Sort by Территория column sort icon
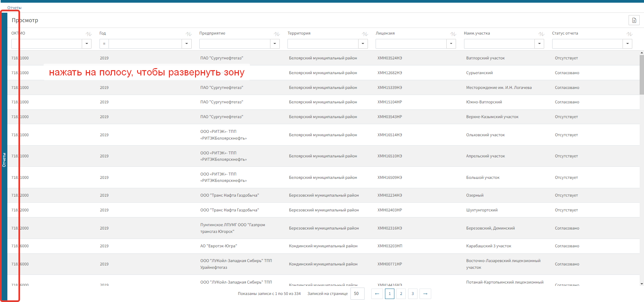The width and height of the screenshot is (644, 302). [x=365, y=34]
